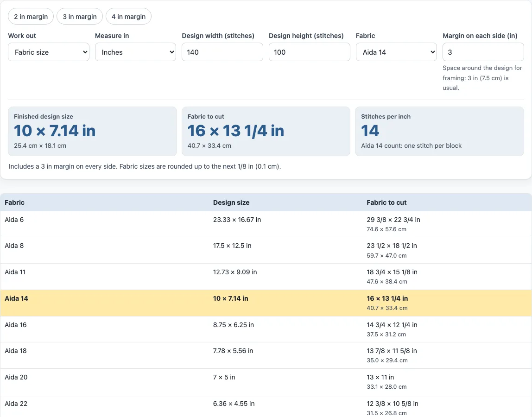Image resolution: width=532 pixels, height=417 pixels.
Task: Click the Margin on each side field
Action: [x=483, y=52]
